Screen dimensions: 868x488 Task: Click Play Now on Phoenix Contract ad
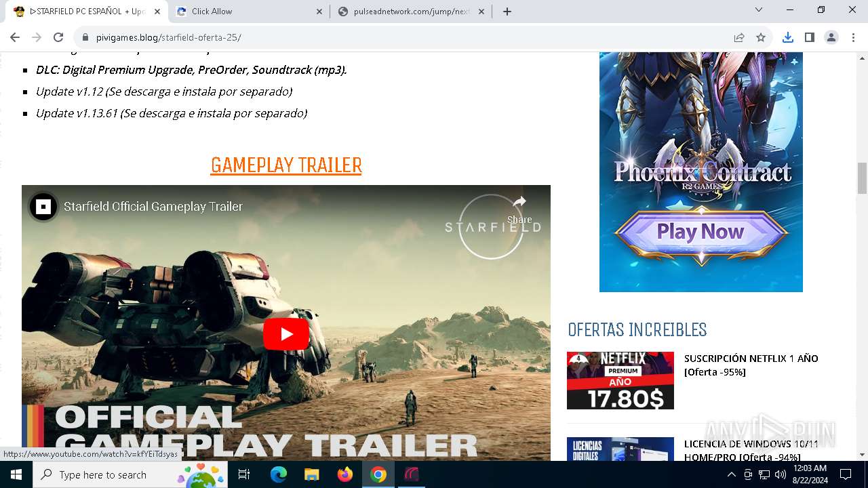(x=701, y=232)
